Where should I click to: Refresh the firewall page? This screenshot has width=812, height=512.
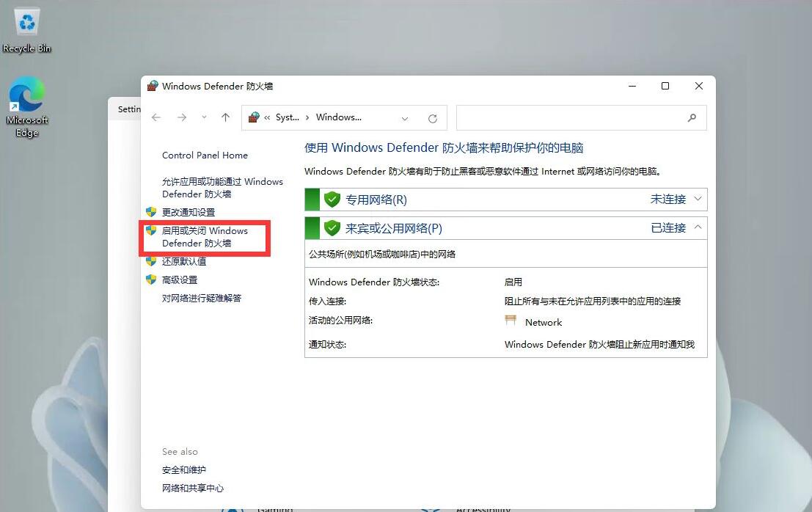point(433,119)
